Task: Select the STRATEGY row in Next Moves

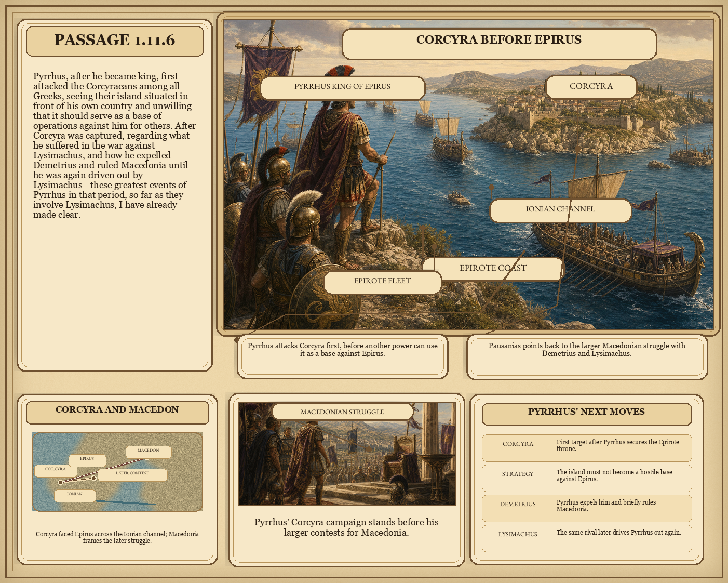Action: [x=587, y=478]
